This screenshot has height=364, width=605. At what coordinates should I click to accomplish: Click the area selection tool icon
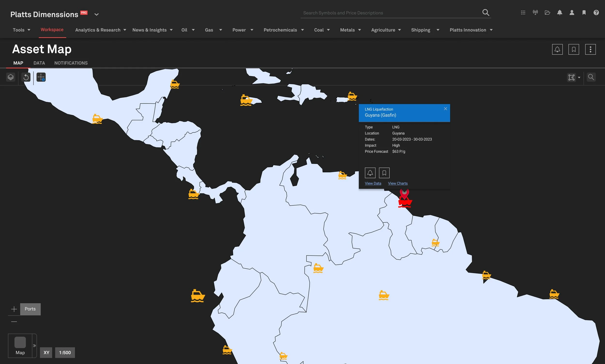coord(571,78)
